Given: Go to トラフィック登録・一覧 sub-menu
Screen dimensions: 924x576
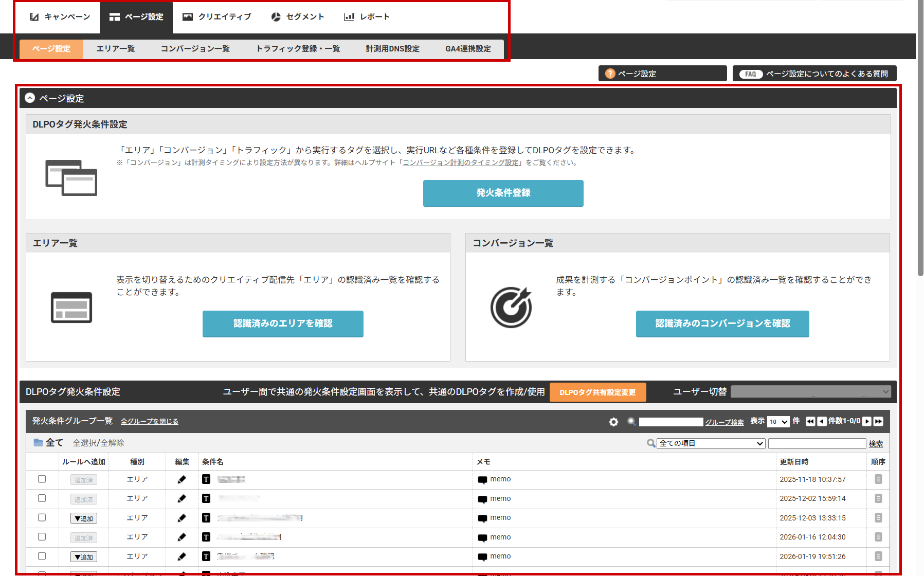Looking at the screenshot, I should point(298,49).
